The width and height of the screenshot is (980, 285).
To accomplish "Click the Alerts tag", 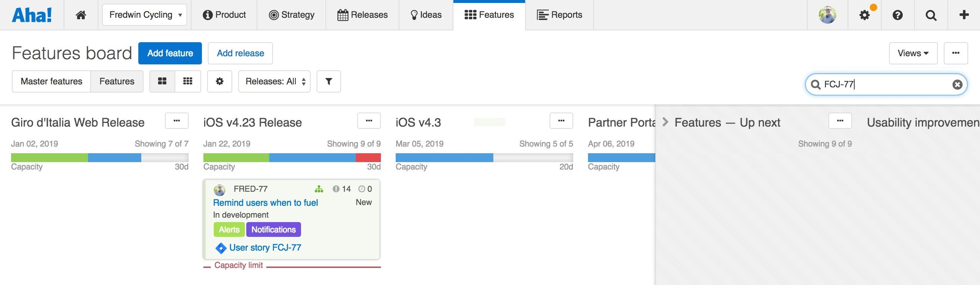I will [229, 230].
